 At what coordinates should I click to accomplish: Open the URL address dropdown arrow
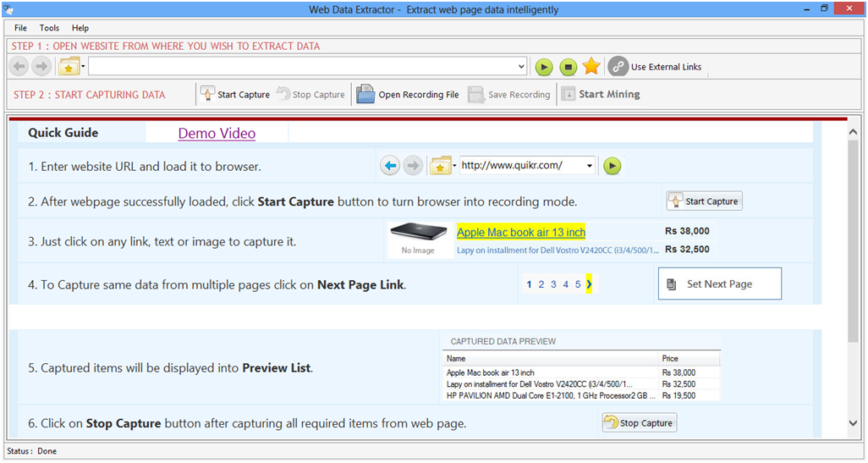(521, 67)
